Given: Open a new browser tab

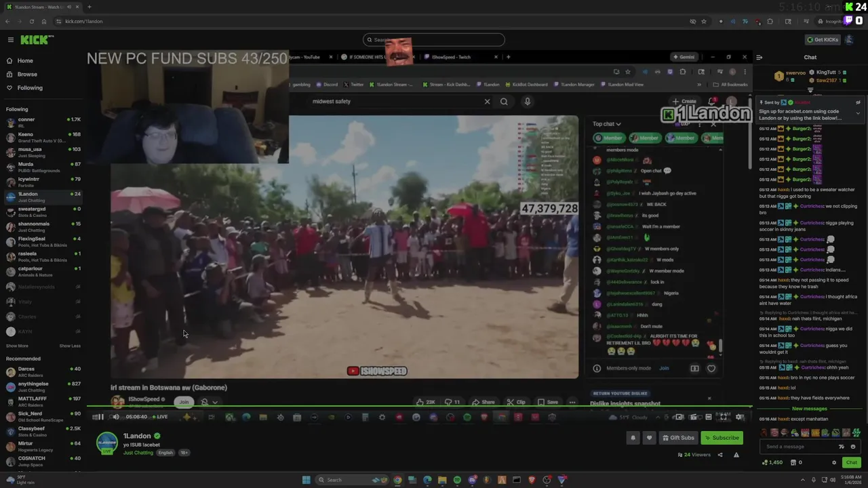Looking at the screenshot, I should (89, 7).
